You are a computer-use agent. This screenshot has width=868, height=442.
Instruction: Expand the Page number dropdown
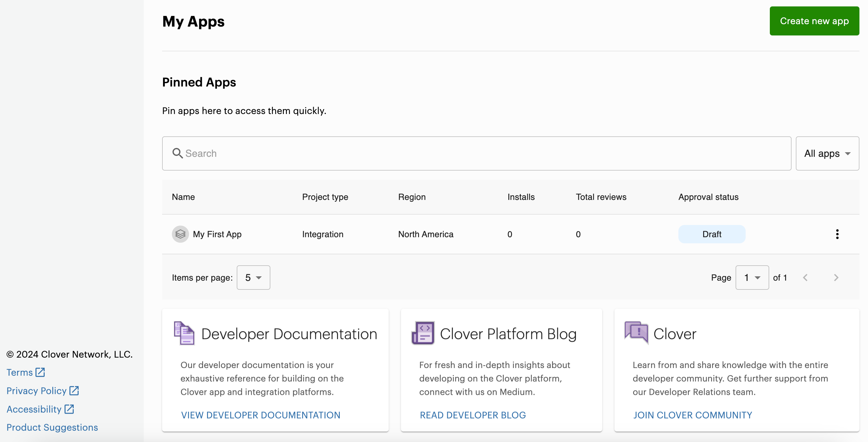pos(752,277)
